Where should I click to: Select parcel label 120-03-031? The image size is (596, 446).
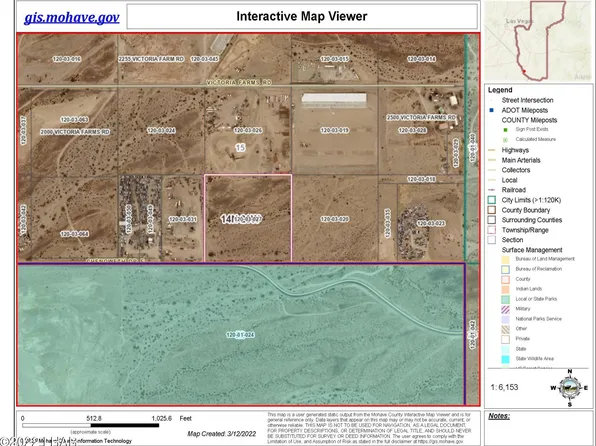[183, 219]
